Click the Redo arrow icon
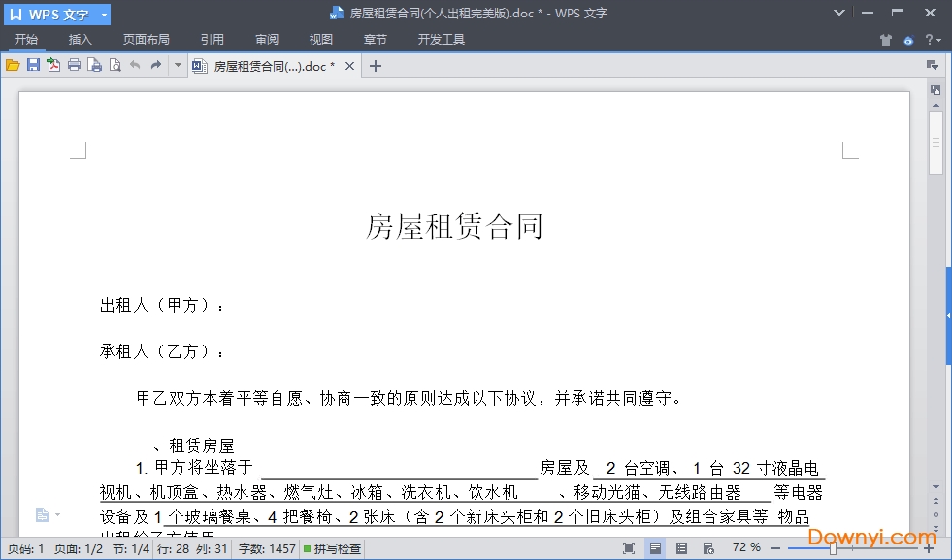 (155, 66)
